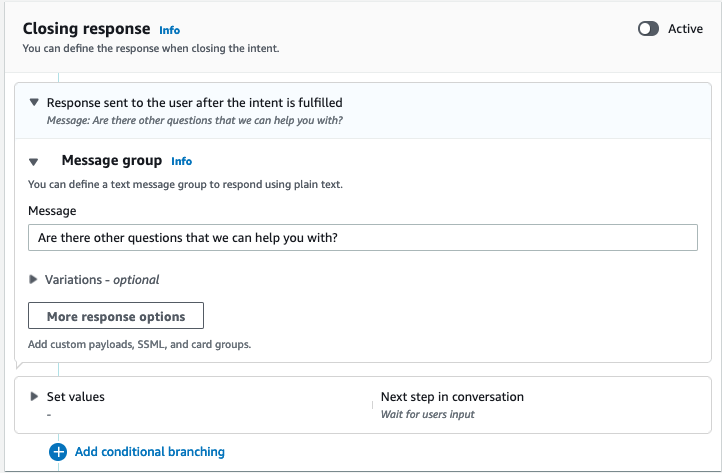Open the Add conditional branching link

(149, 452)
